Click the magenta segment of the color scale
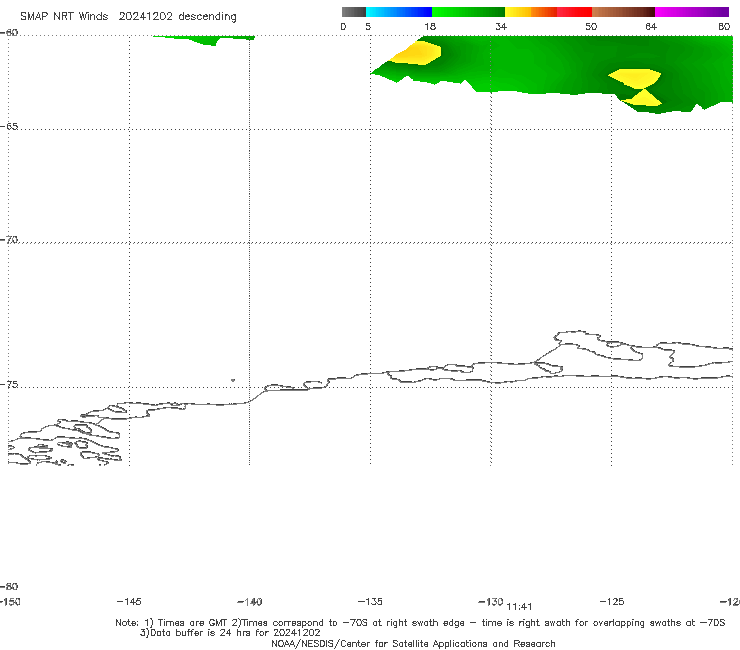This screenshot has width=740, height=650. coord(692,12)
